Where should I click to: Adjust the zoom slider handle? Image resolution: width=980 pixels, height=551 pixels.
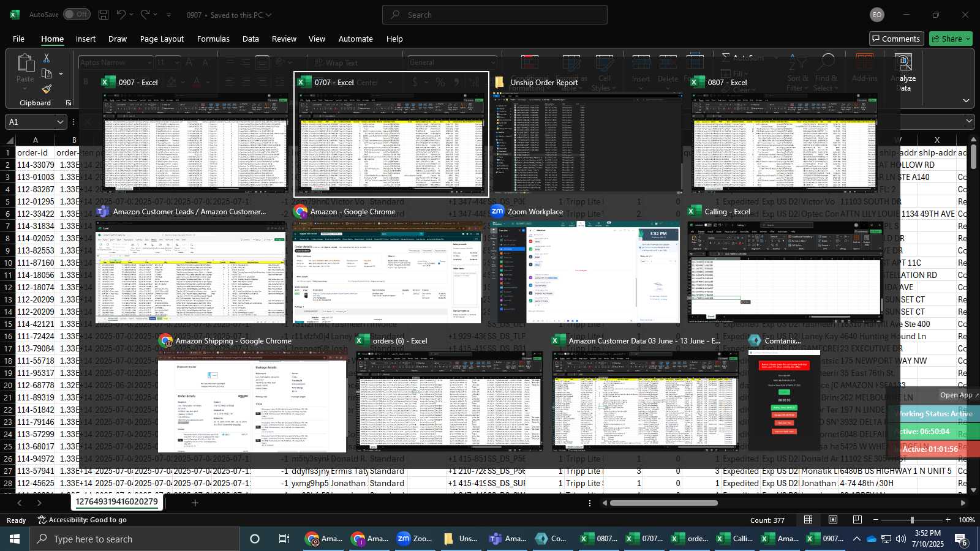912,520
